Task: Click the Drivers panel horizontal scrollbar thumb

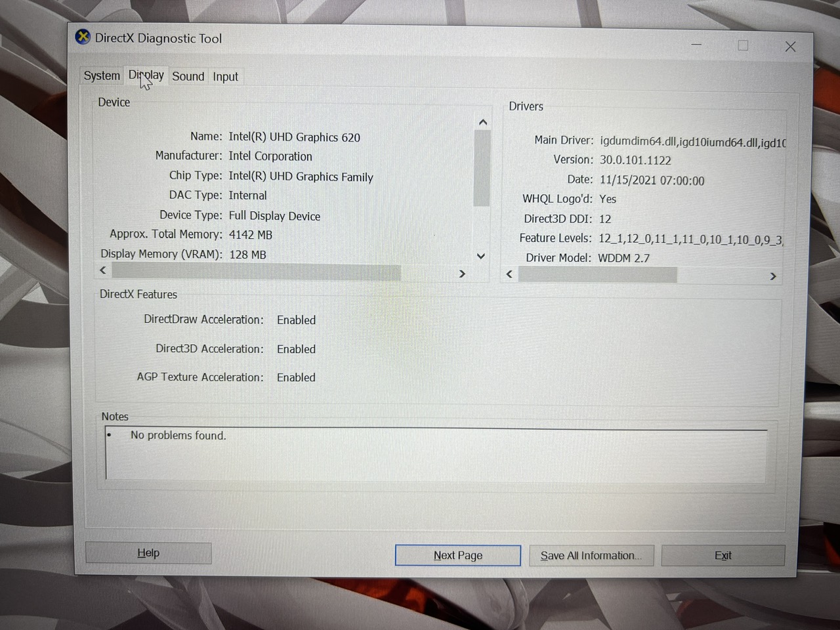Action: [x=597, y=274]
